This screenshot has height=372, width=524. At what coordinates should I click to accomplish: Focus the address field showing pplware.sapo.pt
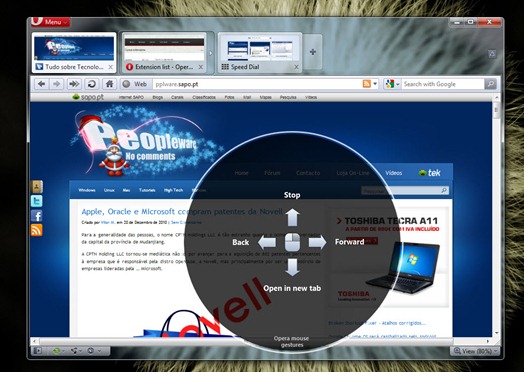pyautogui.click(x=257, y=84)
